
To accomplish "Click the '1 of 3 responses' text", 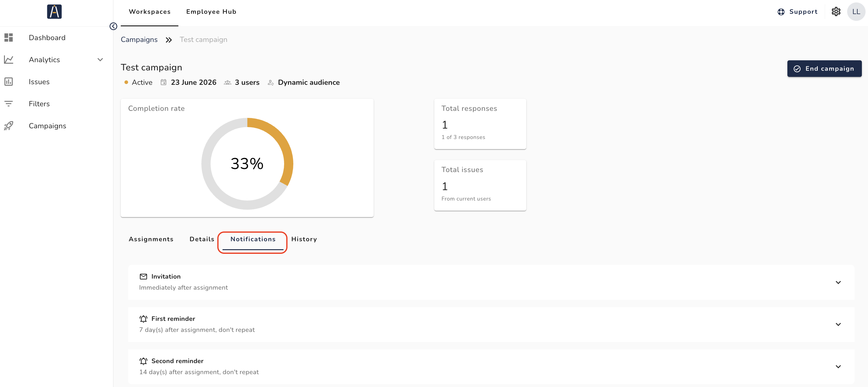I will [x=463, y=137].
